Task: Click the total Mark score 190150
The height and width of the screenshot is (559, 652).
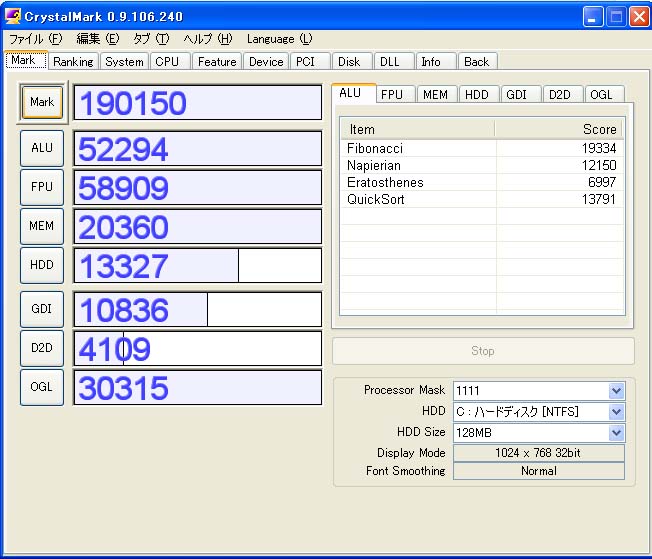Action: point(198,103)
